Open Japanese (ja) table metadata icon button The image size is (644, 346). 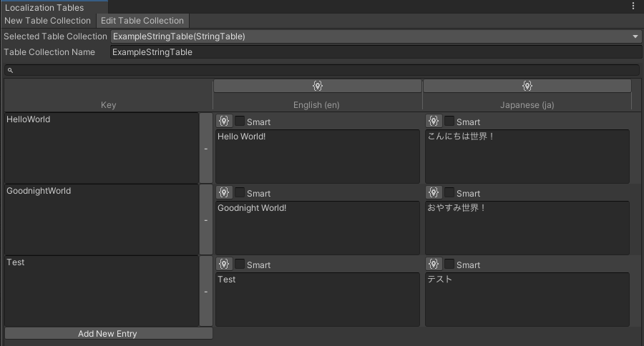point(527,86)
